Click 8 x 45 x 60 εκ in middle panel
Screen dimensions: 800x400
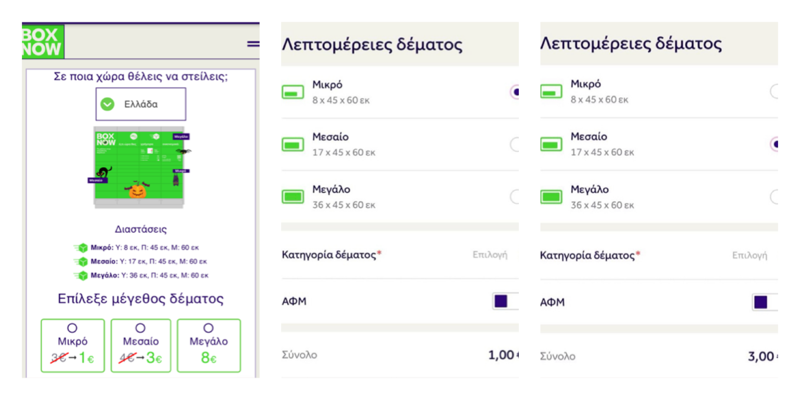click(x=341, y=101)
